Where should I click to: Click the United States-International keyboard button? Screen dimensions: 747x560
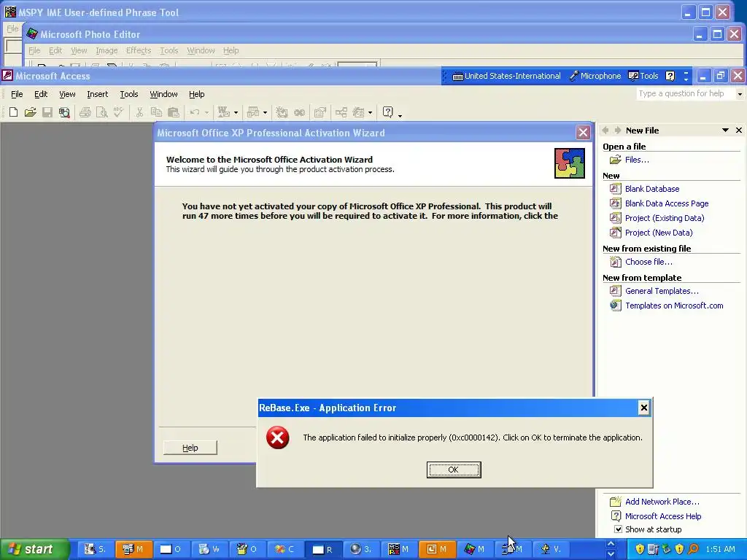(x=506, y=76)
